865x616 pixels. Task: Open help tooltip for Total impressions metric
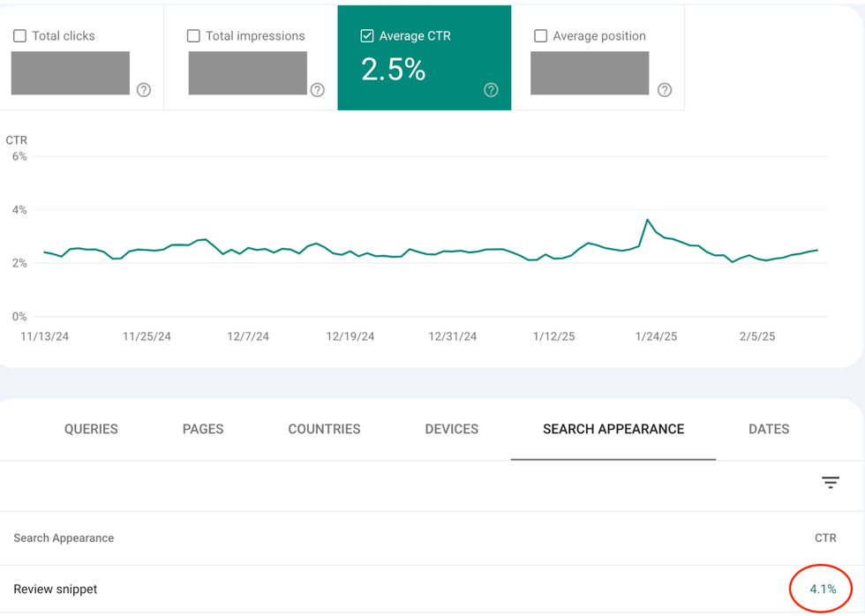[318, 90]
